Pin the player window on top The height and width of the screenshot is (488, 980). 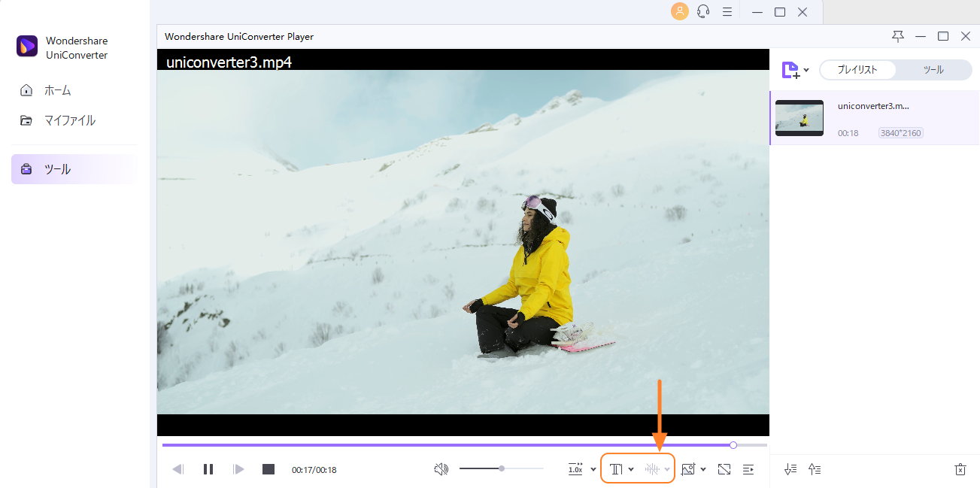tap(897, 36)
